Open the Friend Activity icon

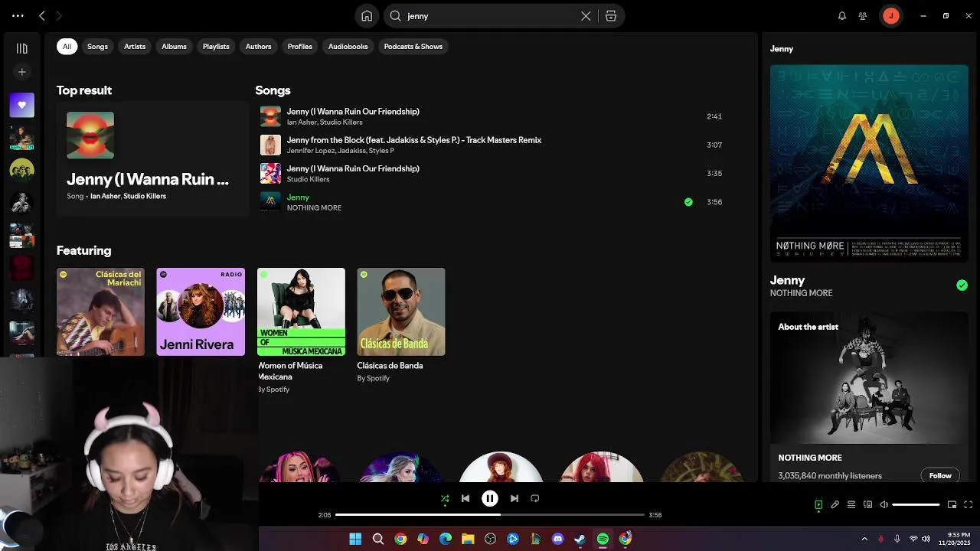(x=863, y=16)
